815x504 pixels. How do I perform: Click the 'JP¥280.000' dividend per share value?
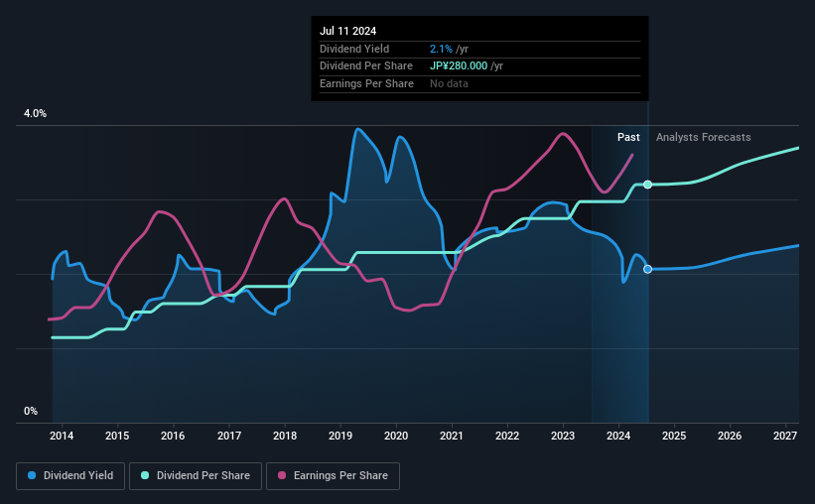(x=459, y=66)
